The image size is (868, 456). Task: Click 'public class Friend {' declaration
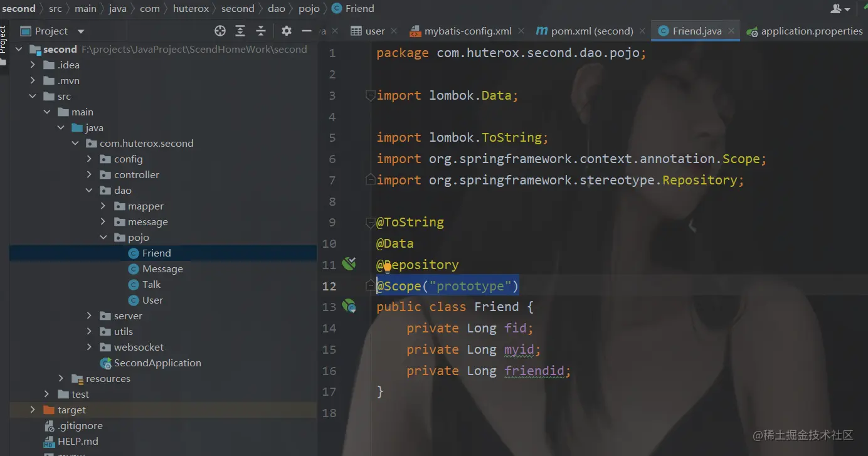[455, 307]
